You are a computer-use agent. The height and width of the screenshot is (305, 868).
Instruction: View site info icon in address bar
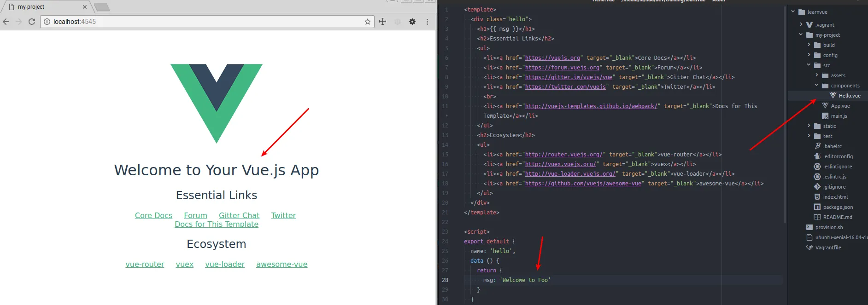coord(47,22)
